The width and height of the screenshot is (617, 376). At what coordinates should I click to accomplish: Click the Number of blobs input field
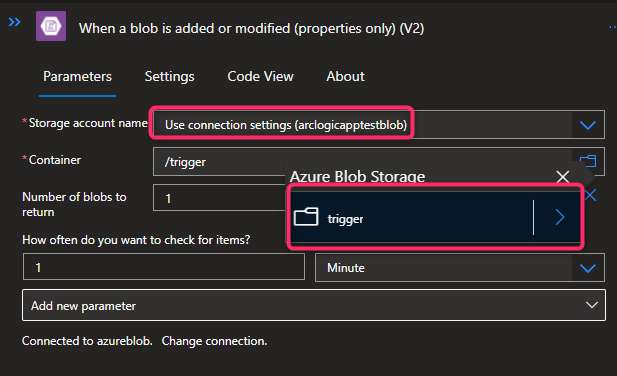(x=220, y=198)
